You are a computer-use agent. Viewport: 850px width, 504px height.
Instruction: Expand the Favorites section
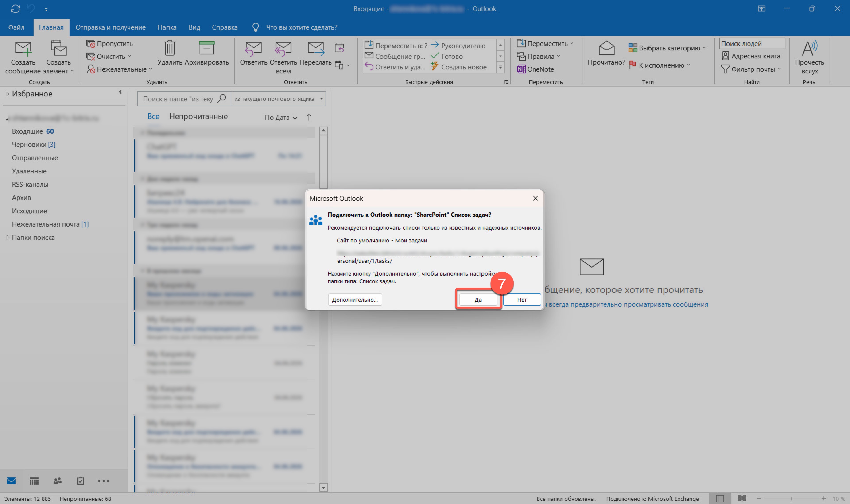pos(8,94)
